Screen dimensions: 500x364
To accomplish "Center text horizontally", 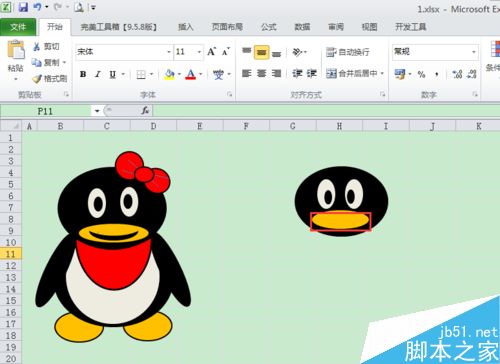I will 261,73.
